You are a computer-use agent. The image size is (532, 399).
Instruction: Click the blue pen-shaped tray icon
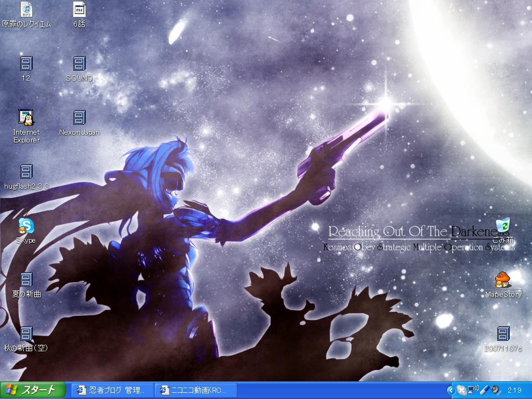pyautogui.click(x=484, y=390)
